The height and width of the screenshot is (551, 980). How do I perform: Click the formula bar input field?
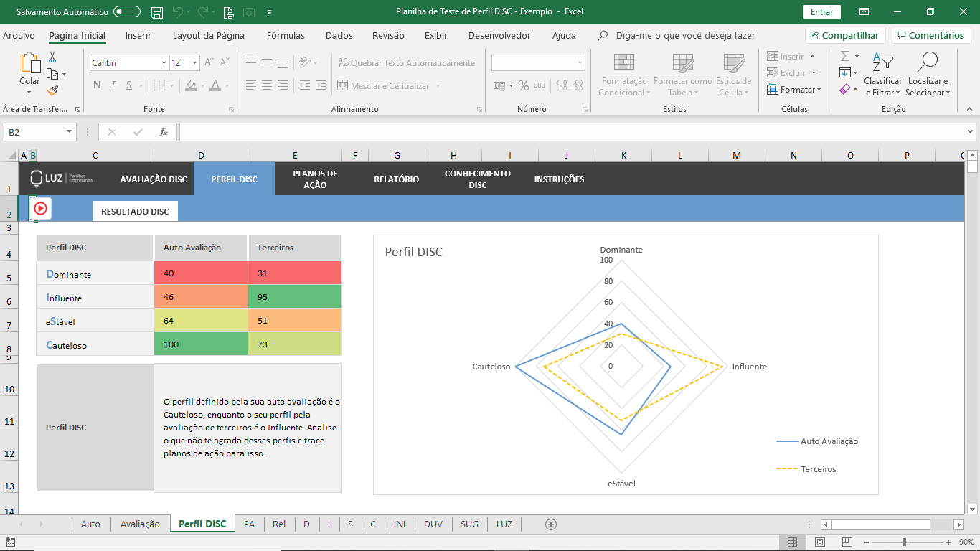pos(572,132)
